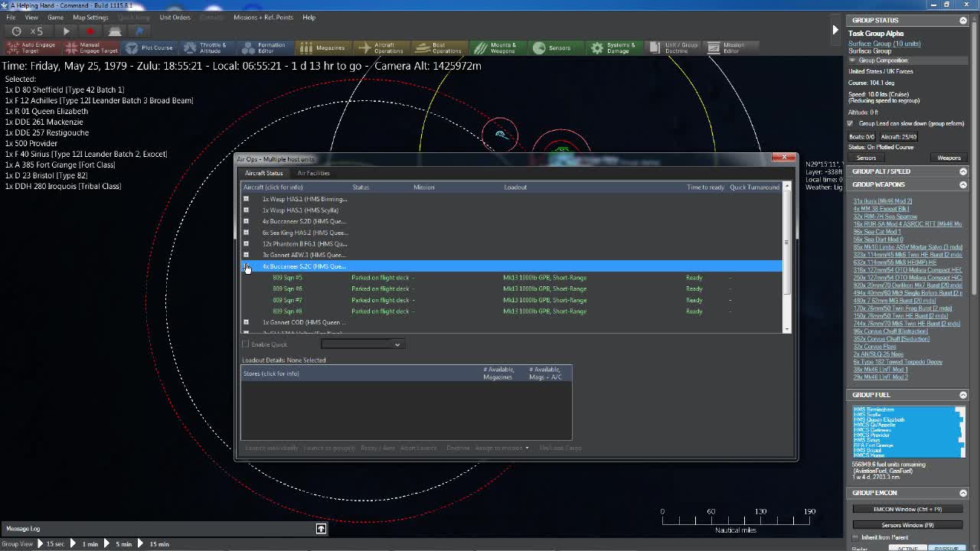
Task: Collapse the Group Alt / Speed section
Action: 963,171
